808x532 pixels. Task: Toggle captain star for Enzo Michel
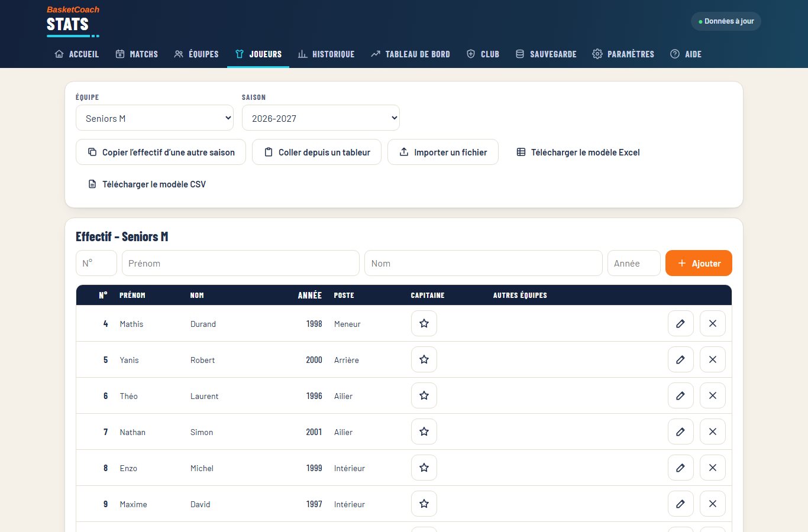click(x=424, y=468)
